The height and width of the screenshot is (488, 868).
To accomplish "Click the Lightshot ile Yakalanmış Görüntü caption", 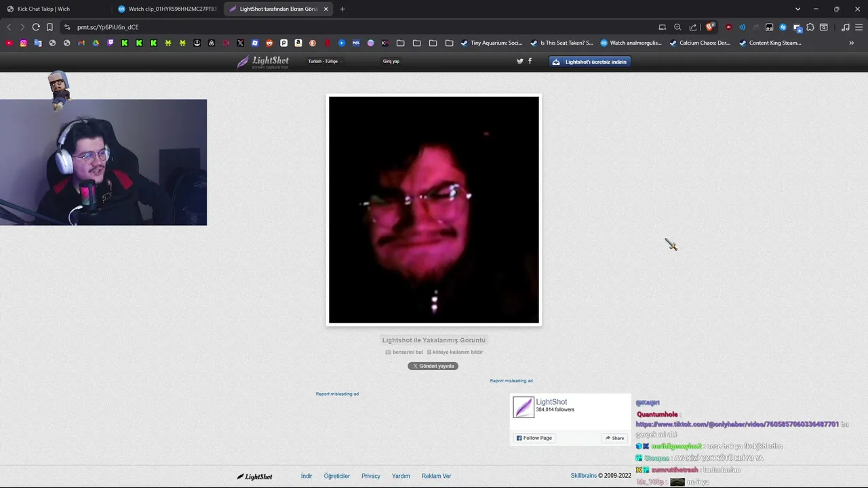I will click(434, 340).
